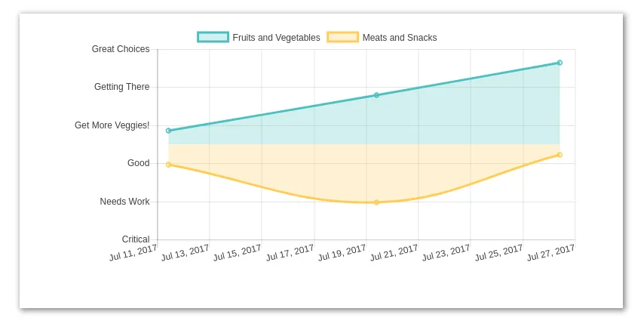The width and height of the screenshot is (644, 327).
Task: Select the last teal Fruits and Vegetables data point
Action: [560, 63]
